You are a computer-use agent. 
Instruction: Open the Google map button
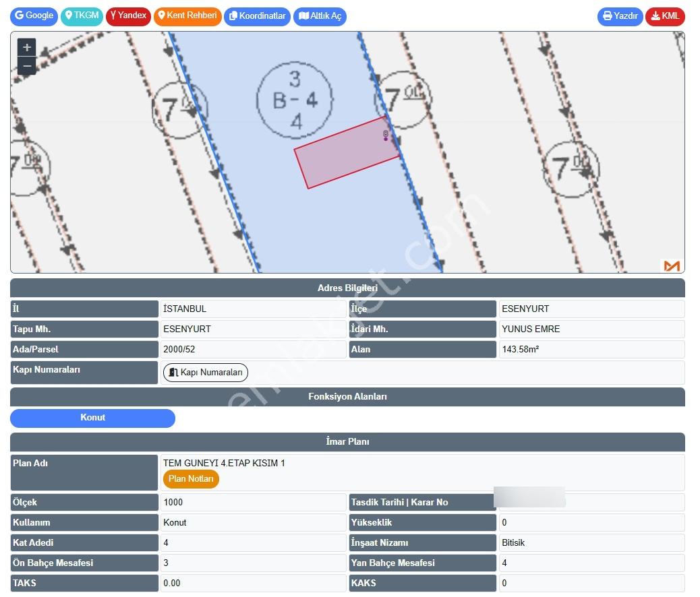pyautogui.click(x=34, y=17)
